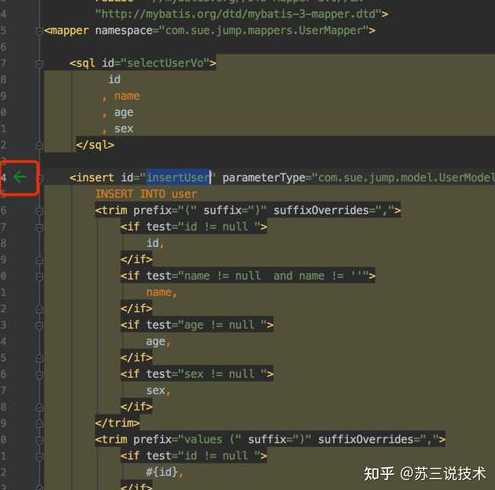Click the highlighted insertUser id value
Image resolution: width=495 pixels, height=490 pixels.
coord(178,177)
